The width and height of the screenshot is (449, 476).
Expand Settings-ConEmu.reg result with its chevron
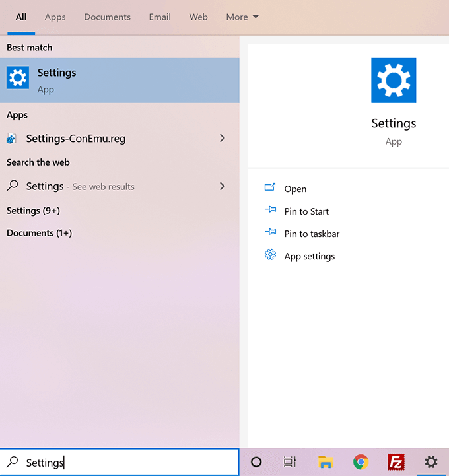click(x=223, y=138)
